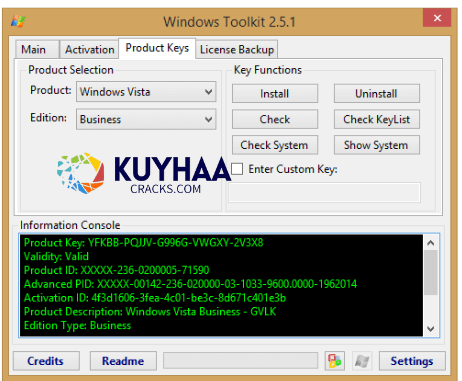Click the Activation ID line
462x381 pixels.
tap(155, 298)
